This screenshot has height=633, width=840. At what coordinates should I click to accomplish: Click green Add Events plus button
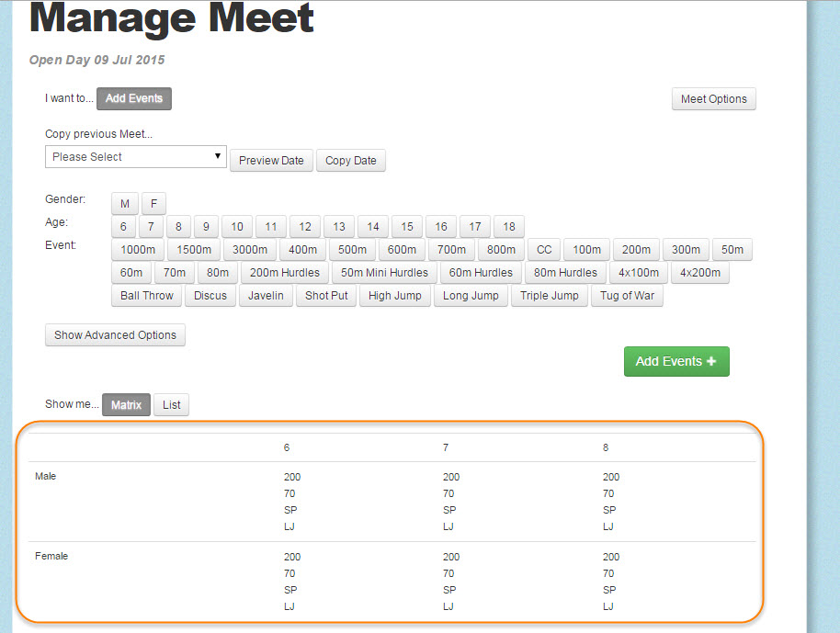(676, 361)
